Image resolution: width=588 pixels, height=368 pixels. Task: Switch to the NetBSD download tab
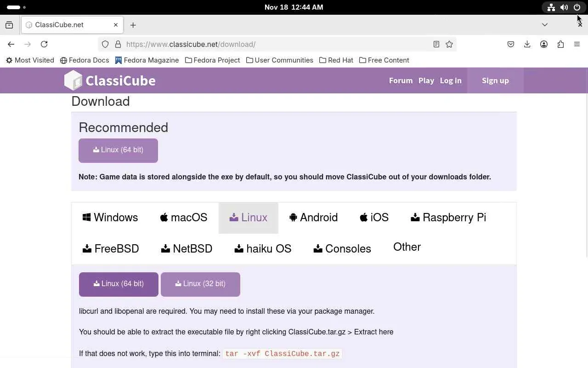click(187, 249)
